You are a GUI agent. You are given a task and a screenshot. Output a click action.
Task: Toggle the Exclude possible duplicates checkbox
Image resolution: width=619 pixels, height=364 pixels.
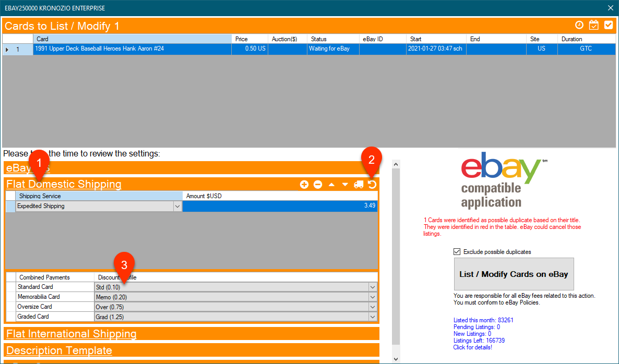457,251
